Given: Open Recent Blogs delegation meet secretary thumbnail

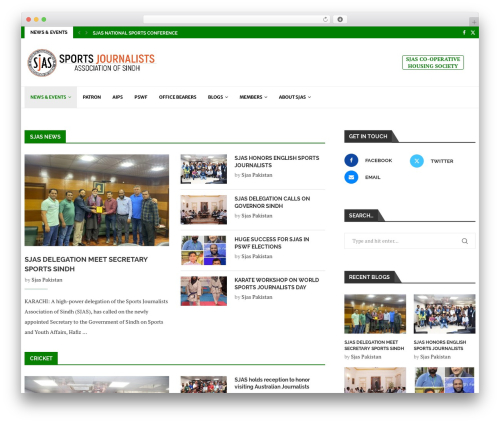Looking at the screenshot, I should (x=375, y=314).
